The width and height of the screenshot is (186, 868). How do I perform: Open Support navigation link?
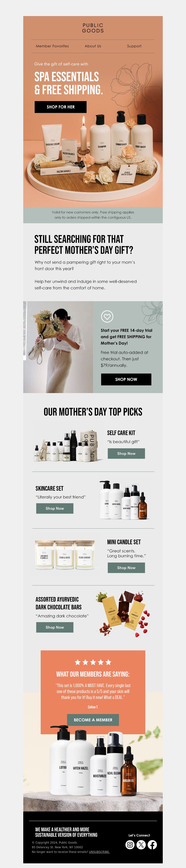click(x=134, y=46)
